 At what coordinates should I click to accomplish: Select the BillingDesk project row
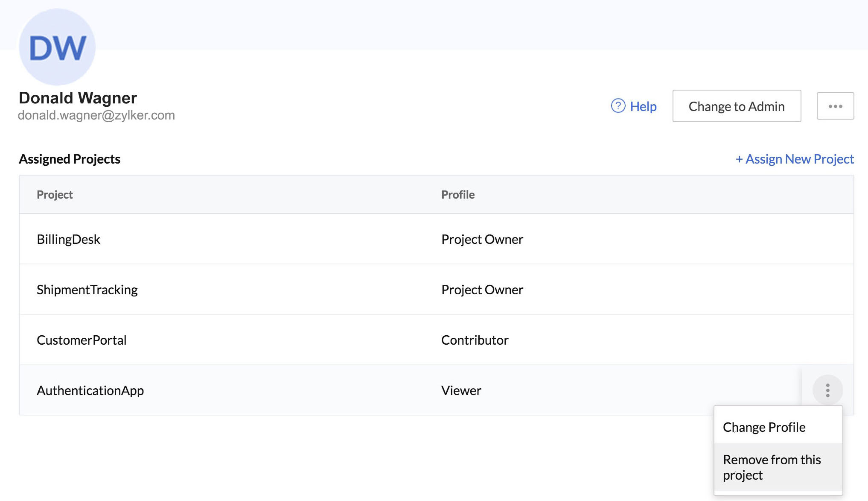coord(68,239)
